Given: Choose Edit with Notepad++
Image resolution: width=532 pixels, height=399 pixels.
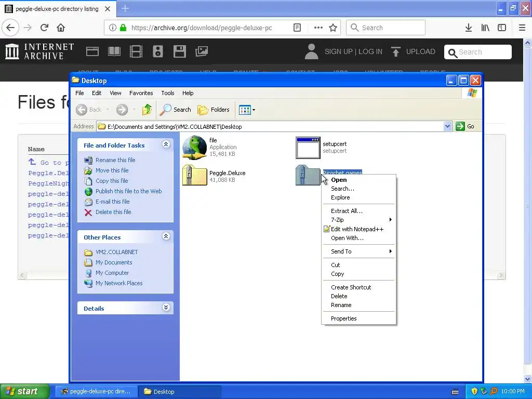Looking at the screenshot, I should coord(358,229).
